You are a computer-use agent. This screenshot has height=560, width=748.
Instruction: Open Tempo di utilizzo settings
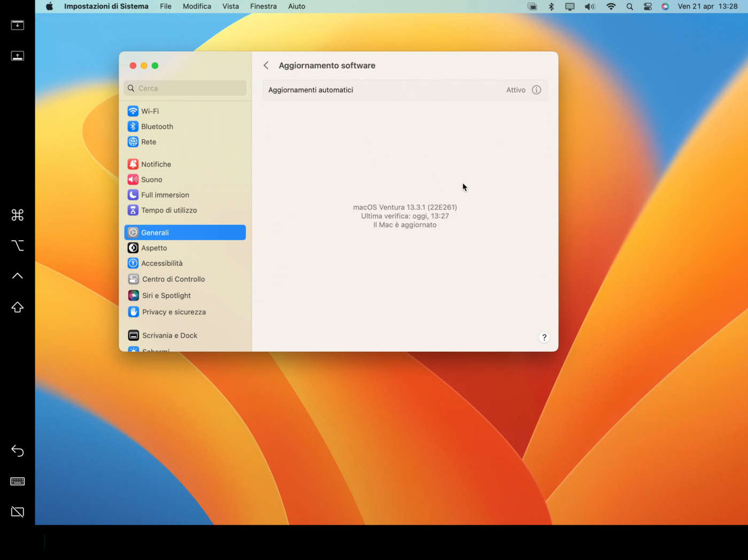(x=168, y=210)
